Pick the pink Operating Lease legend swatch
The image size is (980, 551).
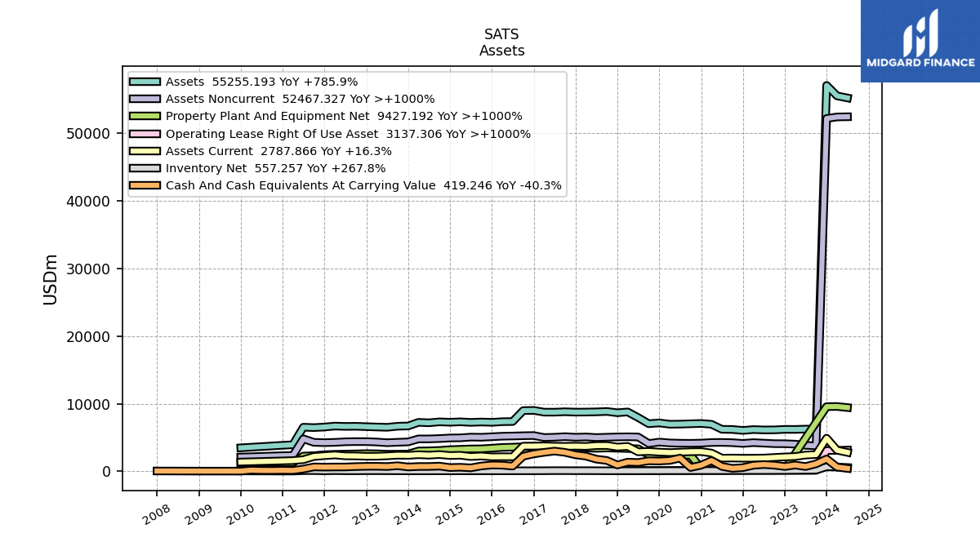(x=146, y=134)
